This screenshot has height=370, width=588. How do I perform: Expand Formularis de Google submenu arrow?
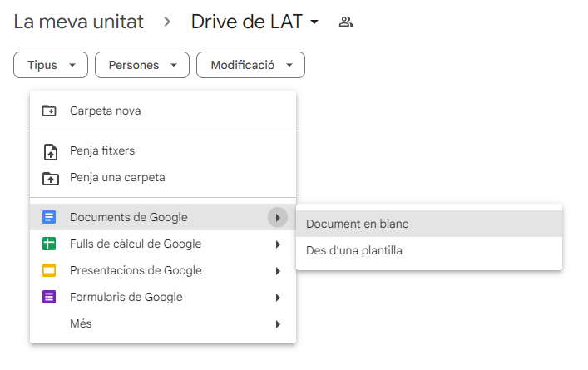coord(278,298)
